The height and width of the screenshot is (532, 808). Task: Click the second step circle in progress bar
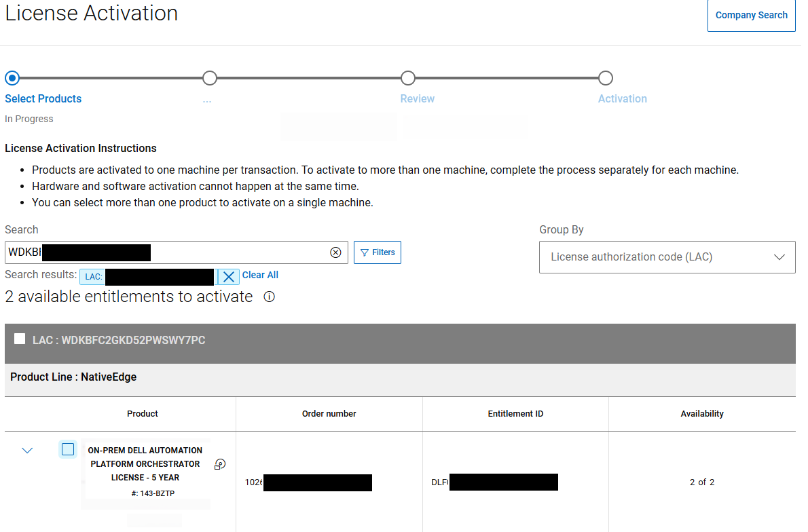tap(210, 78)
